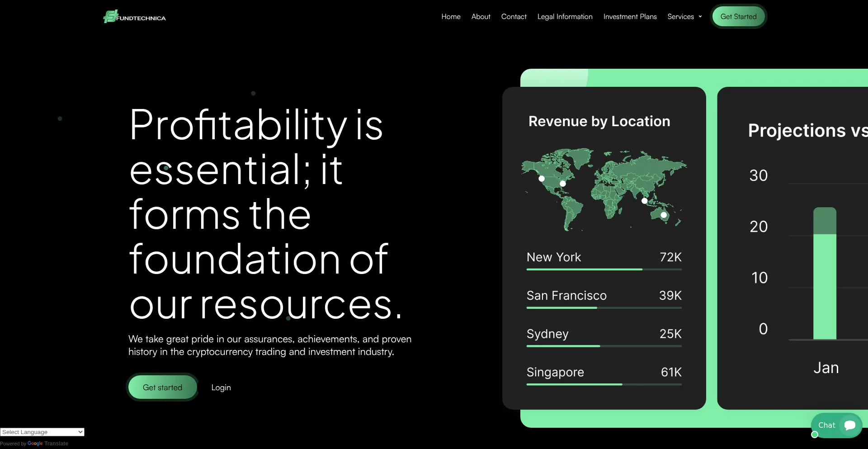Click Get Started button in header

738,17
